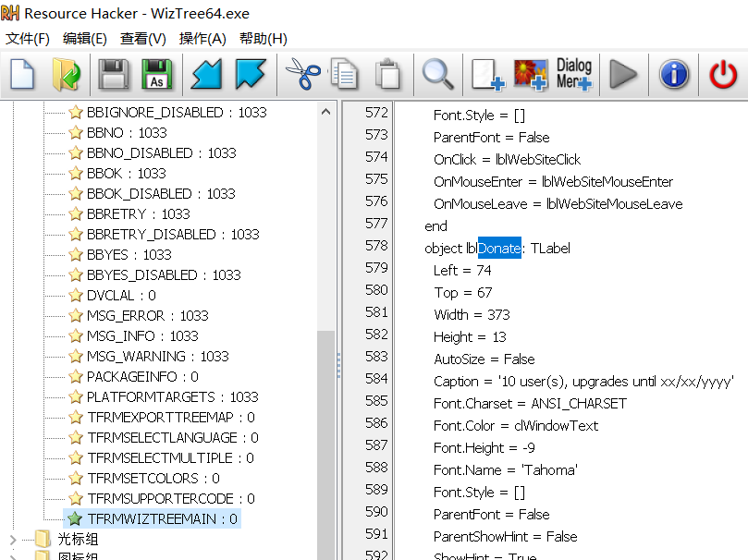748x560 pixels.
Task: Click the blue arrow pointing up-right icon
Action: point(206,74)
